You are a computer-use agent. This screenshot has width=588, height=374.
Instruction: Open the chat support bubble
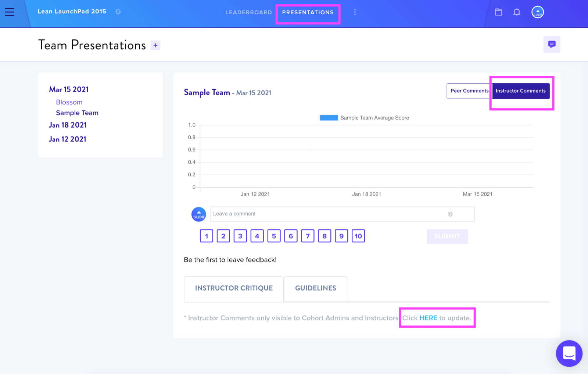(569, 353)
